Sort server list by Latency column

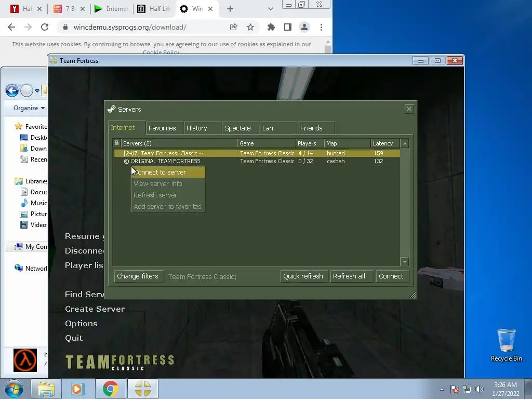(x=385, y=143)
